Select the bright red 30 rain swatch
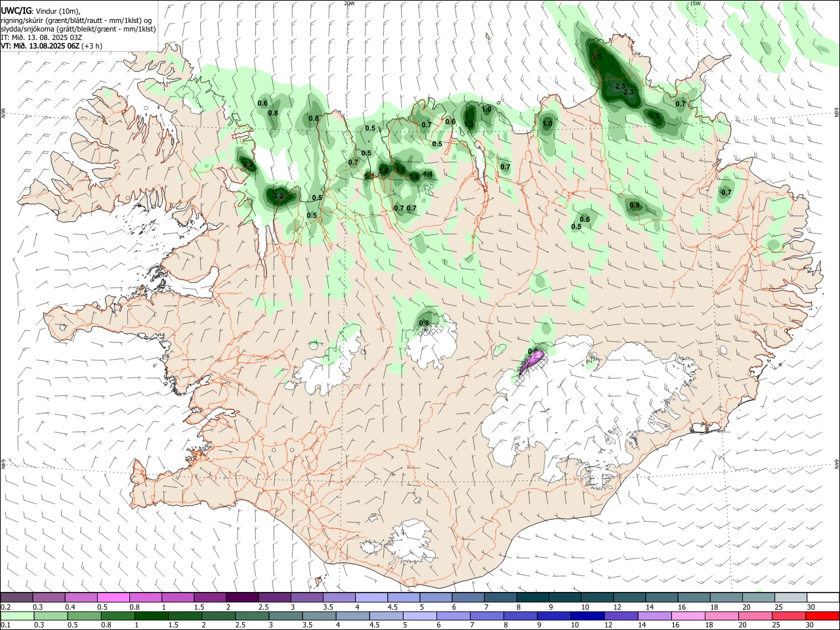 (823, 616)
